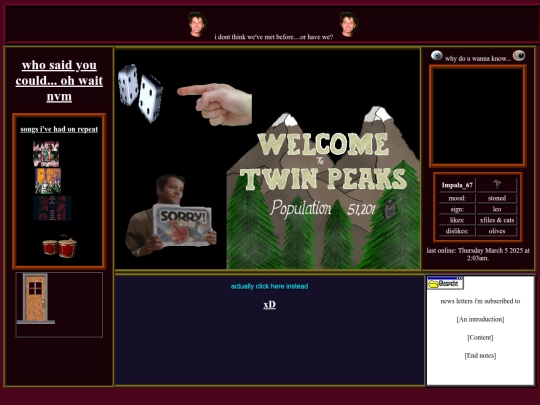Click the 'sign:' label cell
Viewport: 540px width, 405px height.
click(x=457, y=209)
